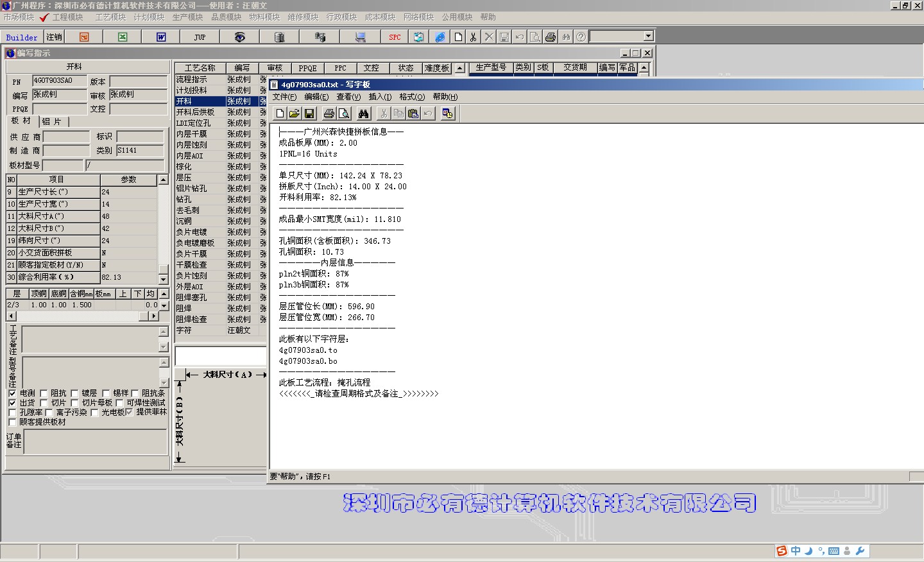The width and height of the screenshot is (924, 562).
Task: Click the eye icon in main toolbar
Action: [x=239, y=37]
